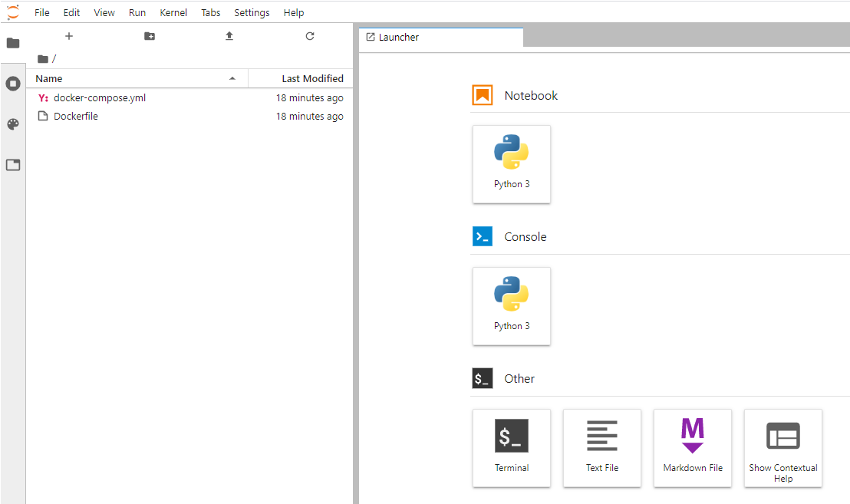Open the Tabs menu
The height and width of the screenshot is (504, 850).
coord(211,12)
